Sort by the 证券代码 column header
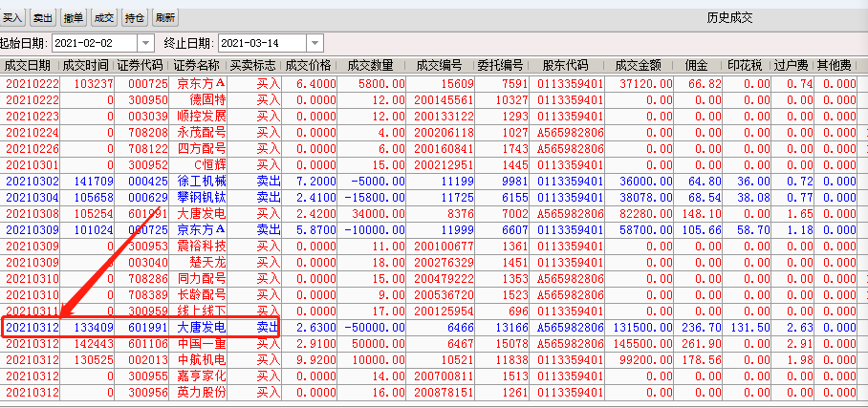Screen dimensions: 868x408 [x=142, y=66]
